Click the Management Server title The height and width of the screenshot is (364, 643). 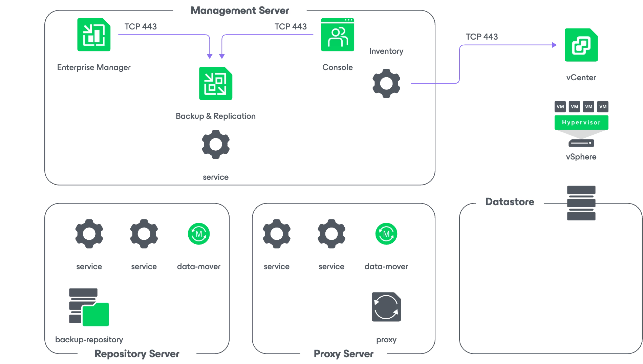240,10
